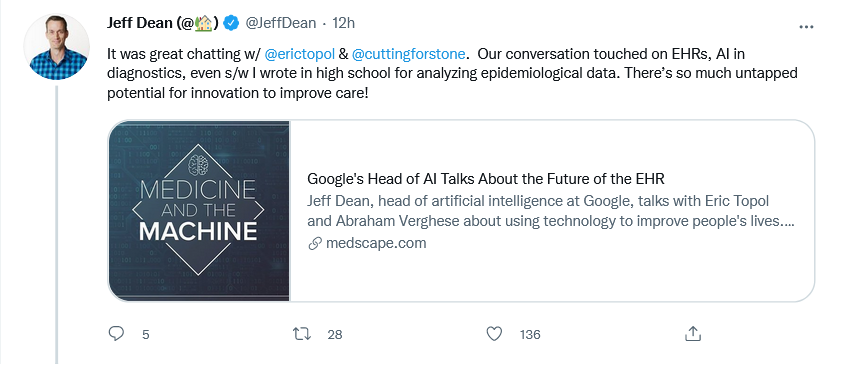Screen dimensions: 849x366
Task: Open Jeff Dean's profile avatar photo
Action: (56, 47)
